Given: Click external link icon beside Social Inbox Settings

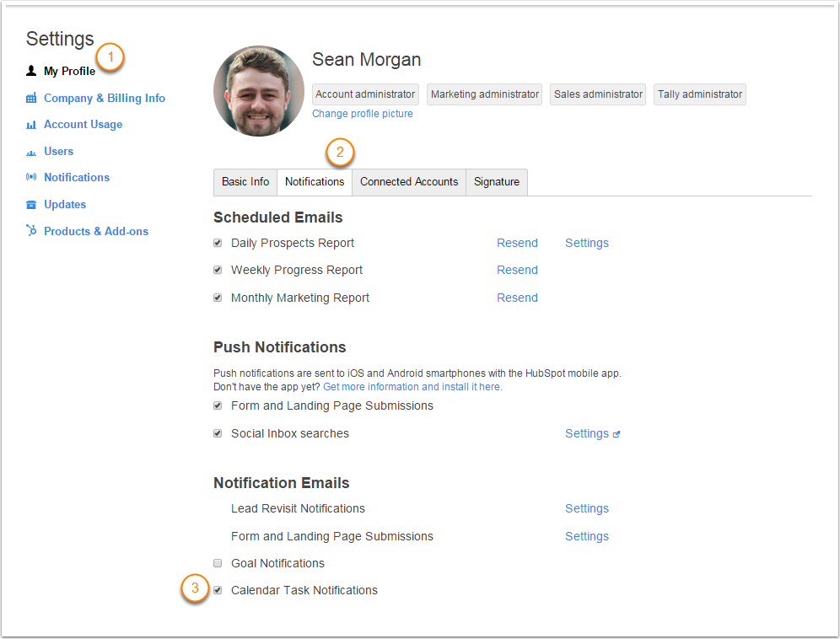Looking at the screenshot, I should [x=616, y=434].
